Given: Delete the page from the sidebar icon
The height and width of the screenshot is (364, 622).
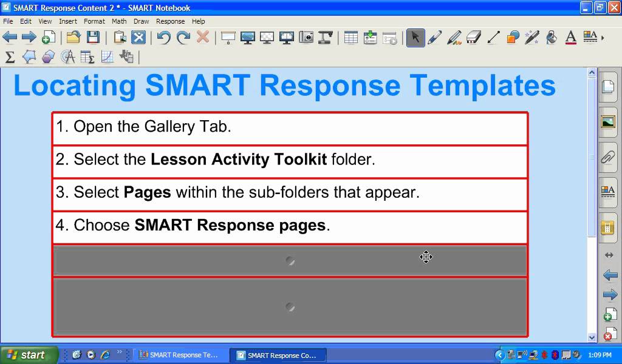Looking at the screenshot, I should (610, 334).
